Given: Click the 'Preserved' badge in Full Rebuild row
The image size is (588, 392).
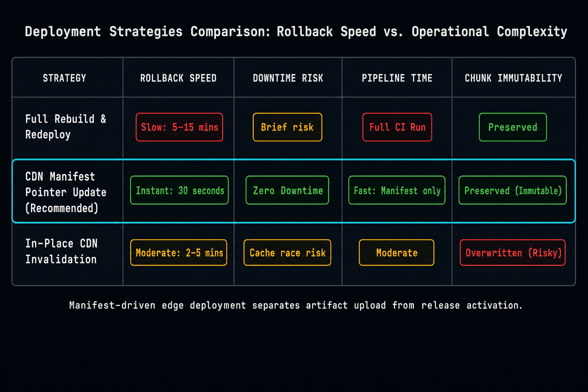Looking at the screenshot, I should tap(513, 127).
